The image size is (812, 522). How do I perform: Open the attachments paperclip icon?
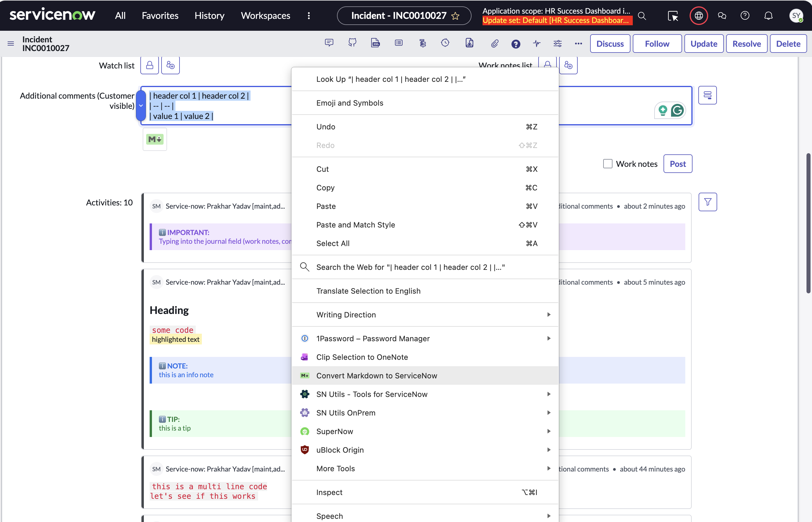[494, 43]
